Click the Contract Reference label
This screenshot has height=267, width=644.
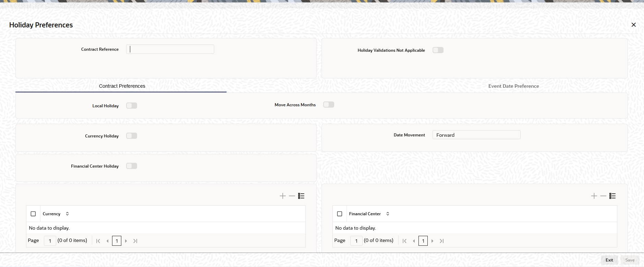tap(100, 49)
